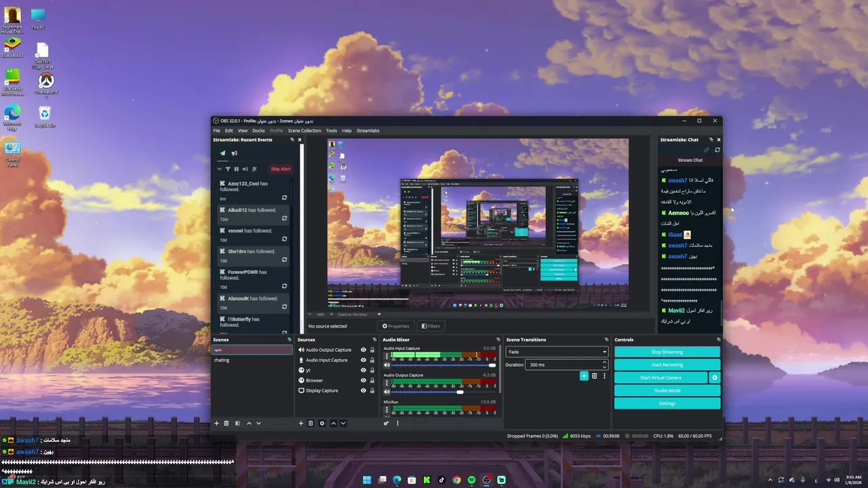
Task: Open Audio Output Capture mixer options dots
Action: pos(387,382)
